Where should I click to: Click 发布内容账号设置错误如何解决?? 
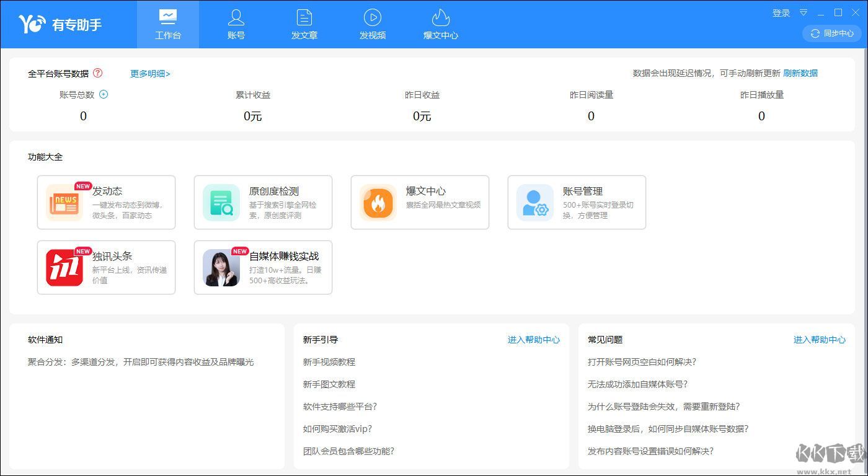click(651, 451)
